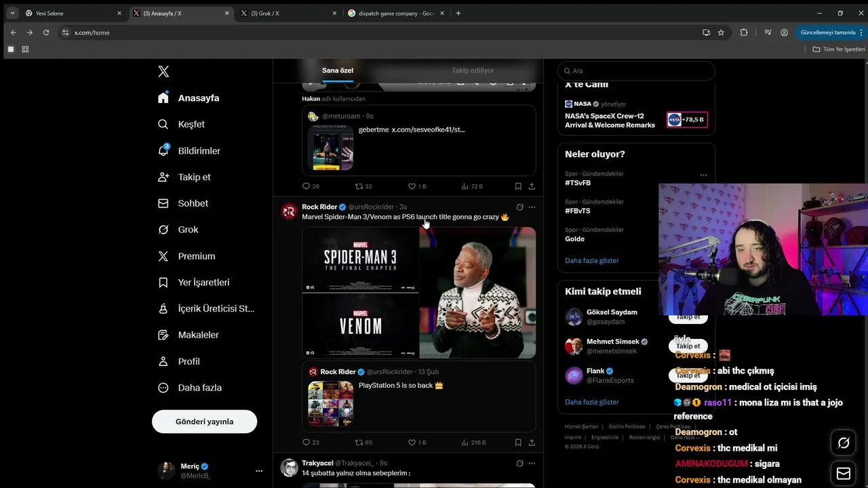
Task: Reply to post with 26 replies
Action: tap(311, 186)
